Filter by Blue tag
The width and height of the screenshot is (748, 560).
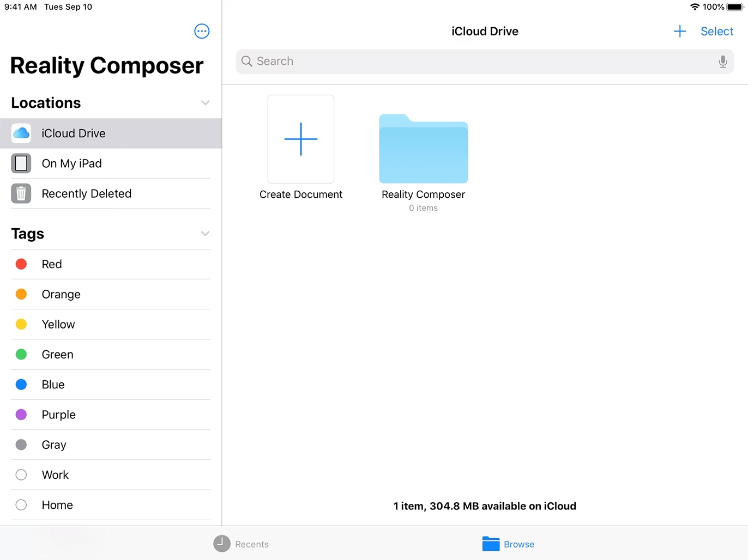(111, 385)
